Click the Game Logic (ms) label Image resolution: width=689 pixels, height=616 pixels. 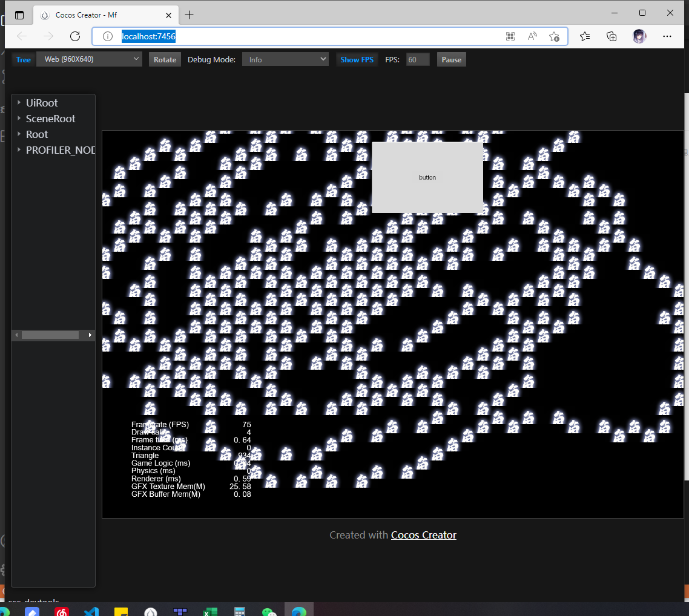161,463
